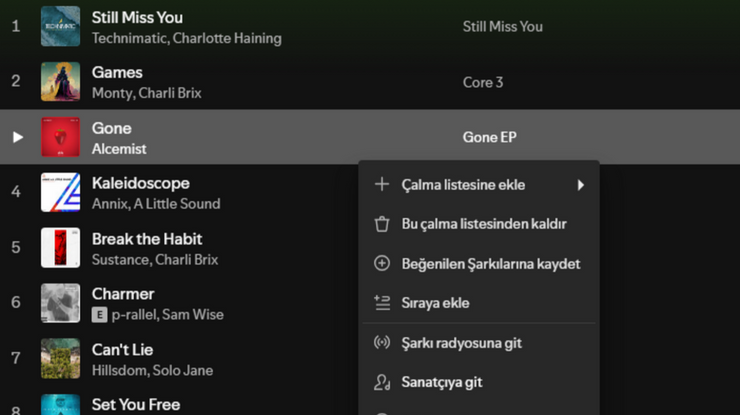Open the Charmer track title
The image size is (740, 415).
123,294
